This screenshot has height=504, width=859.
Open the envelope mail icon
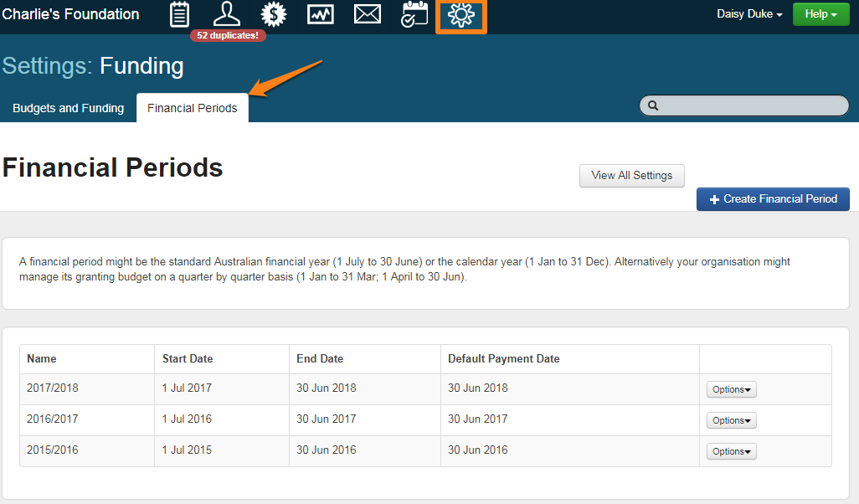coord(368,14)
